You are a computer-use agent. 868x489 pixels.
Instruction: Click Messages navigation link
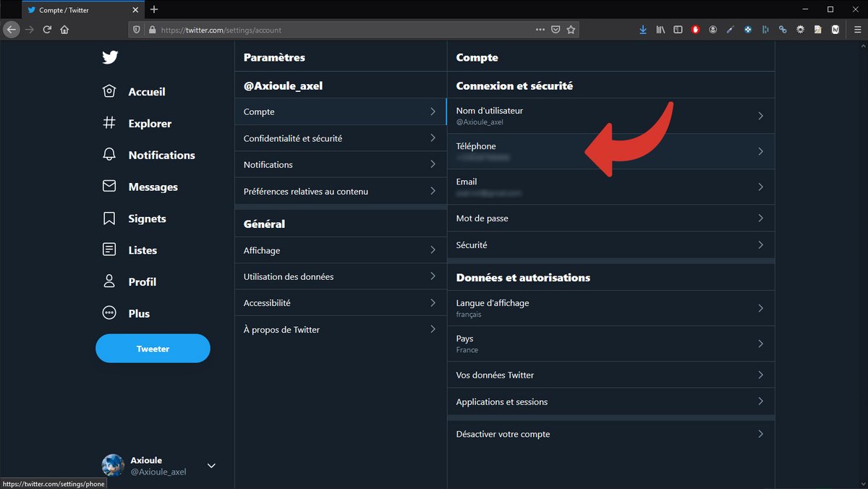[153, 187]
